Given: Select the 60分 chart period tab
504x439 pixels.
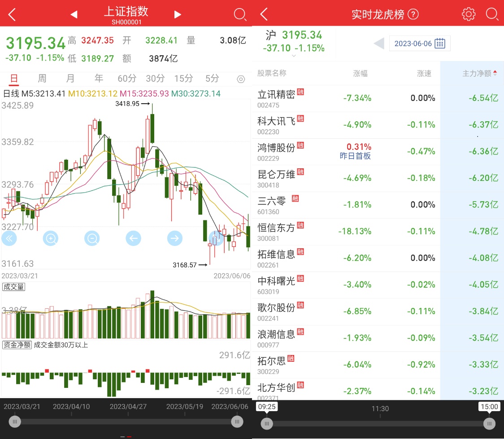Looking at the screenshot, I should coord(127,79).
